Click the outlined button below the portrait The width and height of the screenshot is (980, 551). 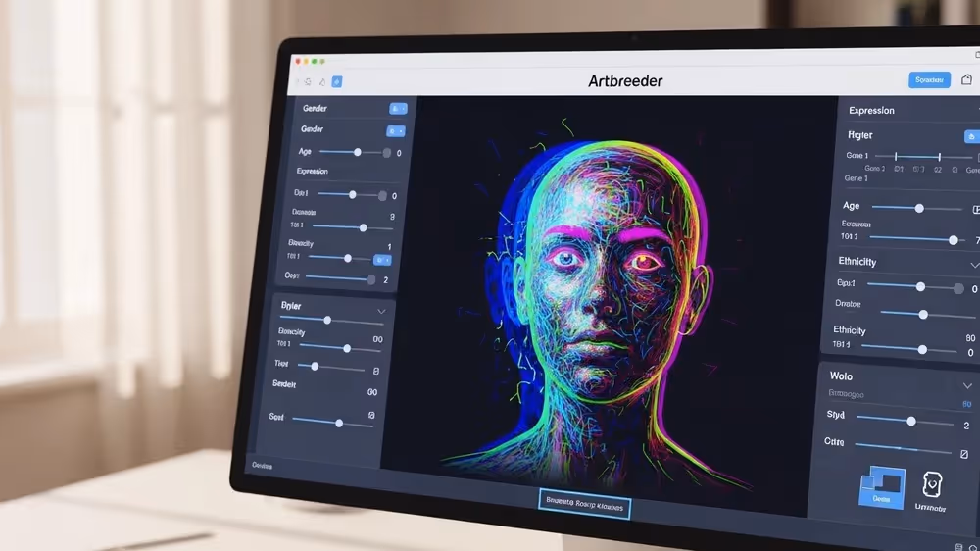click(x=584, y=504)
